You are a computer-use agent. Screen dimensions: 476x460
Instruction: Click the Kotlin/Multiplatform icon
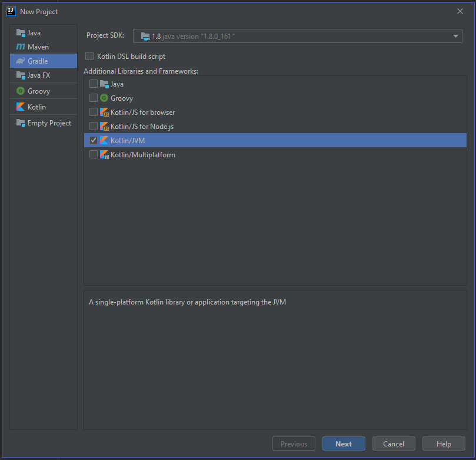104,154
